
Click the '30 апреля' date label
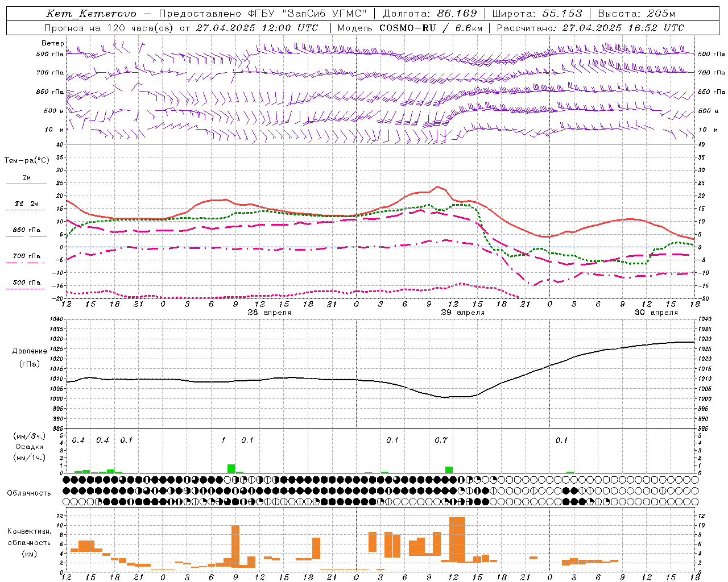pyautogui.click(x=656, y=313)
